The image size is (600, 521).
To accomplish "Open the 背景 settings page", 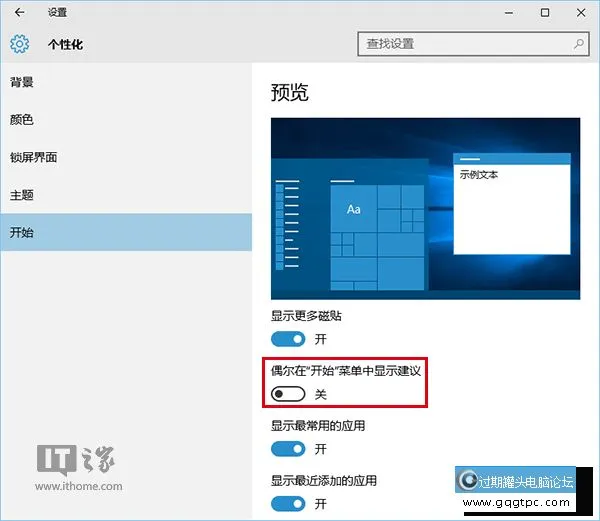I will click(22, 81).
